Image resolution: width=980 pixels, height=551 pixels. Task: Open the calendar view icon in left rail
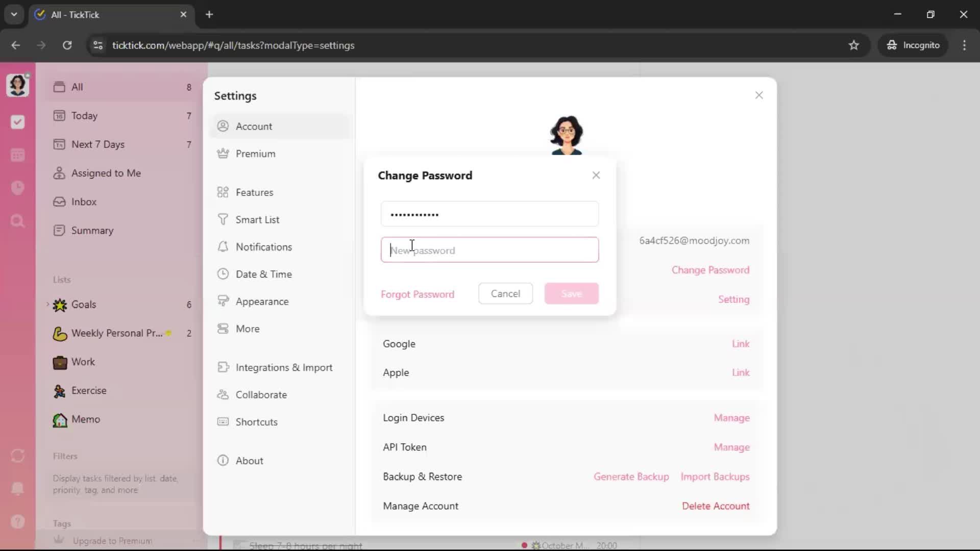(x=18, y=155)
